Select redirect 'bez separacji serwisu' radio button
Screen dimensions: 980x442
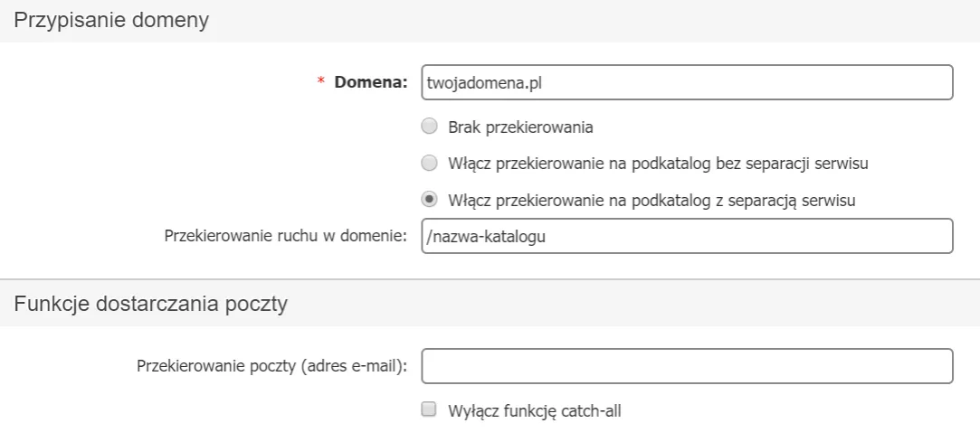click(429, 164)
